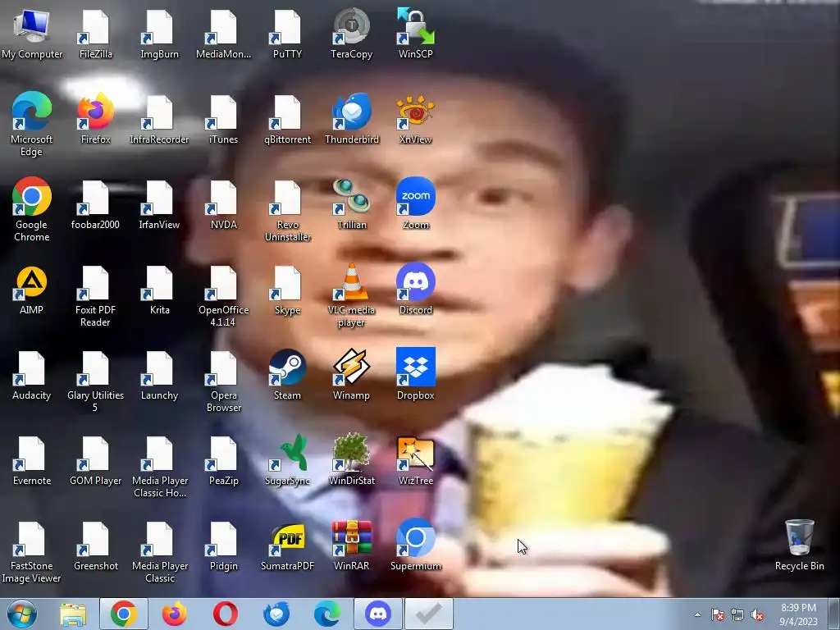Image resolution: width=840 pixels, height=630 pixels.
Task: Open Foxit PDF Reader shortcut
Action: [x=95, y=295]
